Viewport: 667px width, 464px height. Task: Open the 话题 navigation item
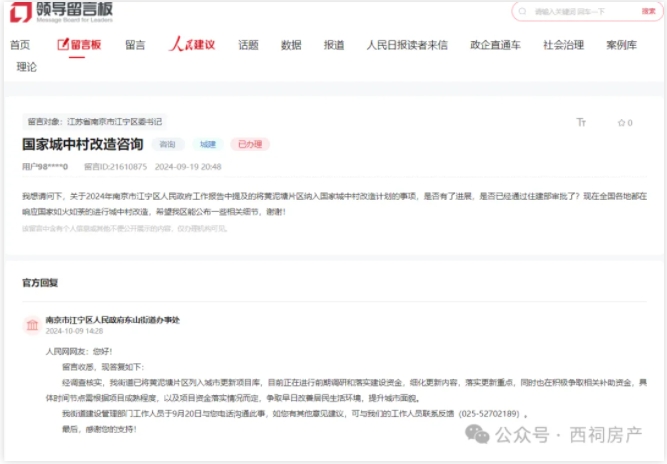[x=248, y=45]
